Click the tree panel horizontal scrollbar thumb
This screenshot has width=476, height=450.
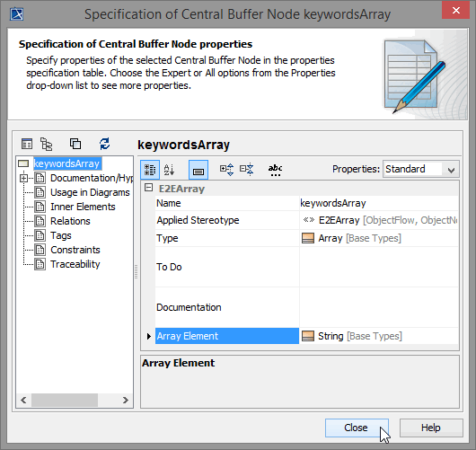coord(65,400)
